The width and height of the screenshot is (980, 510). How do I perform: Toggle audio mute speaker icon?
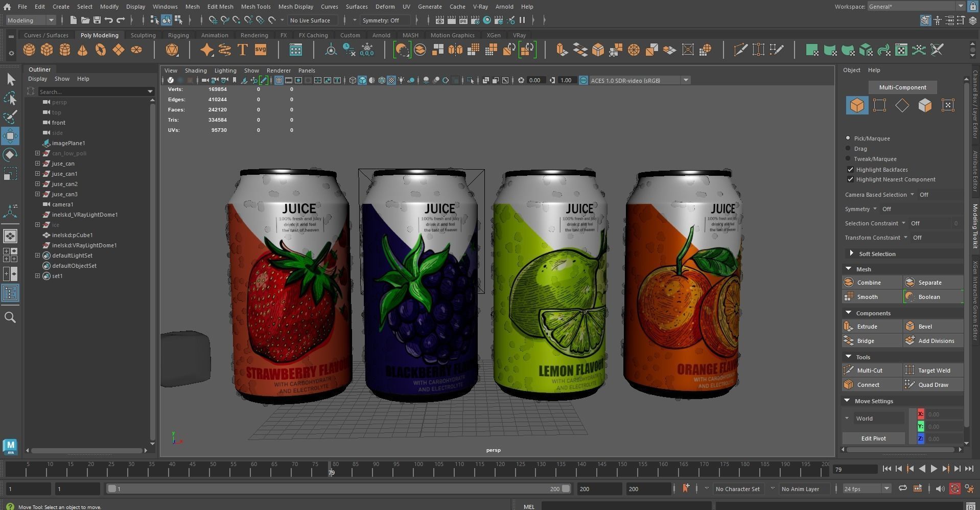tap(940, 489)
